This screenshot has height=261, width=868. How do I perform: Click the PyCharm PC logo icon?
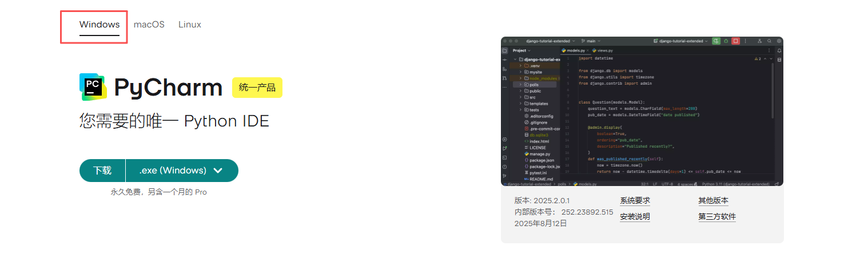93,87
